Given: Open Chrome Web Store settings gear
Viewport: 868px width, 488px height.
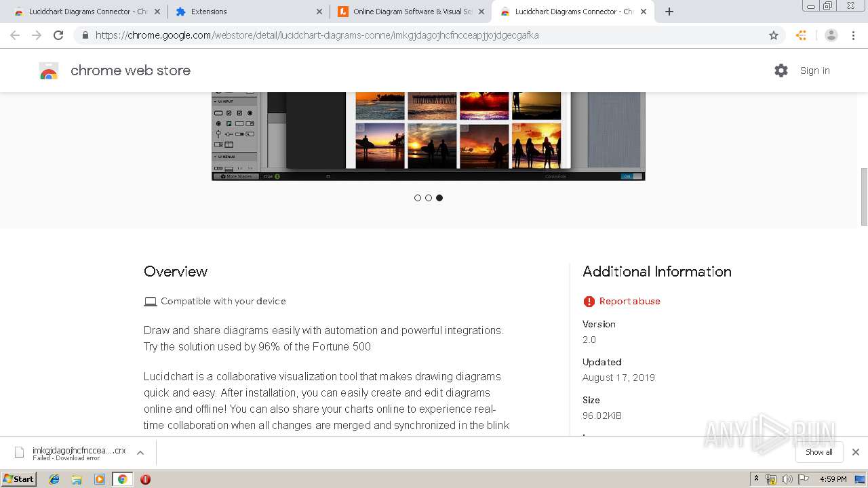Looking at the screenshot, I should [x=781, y=70].
